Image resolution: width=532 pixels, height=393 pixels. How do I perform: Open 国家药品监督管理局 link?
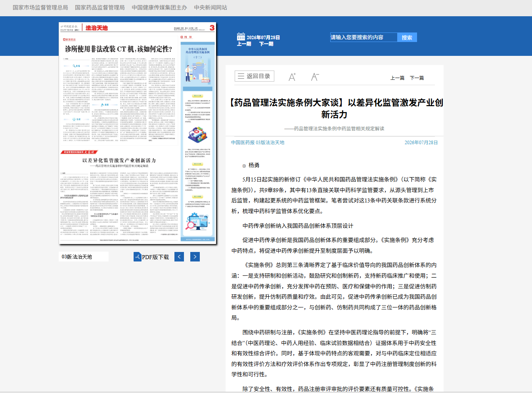[100, 8]
